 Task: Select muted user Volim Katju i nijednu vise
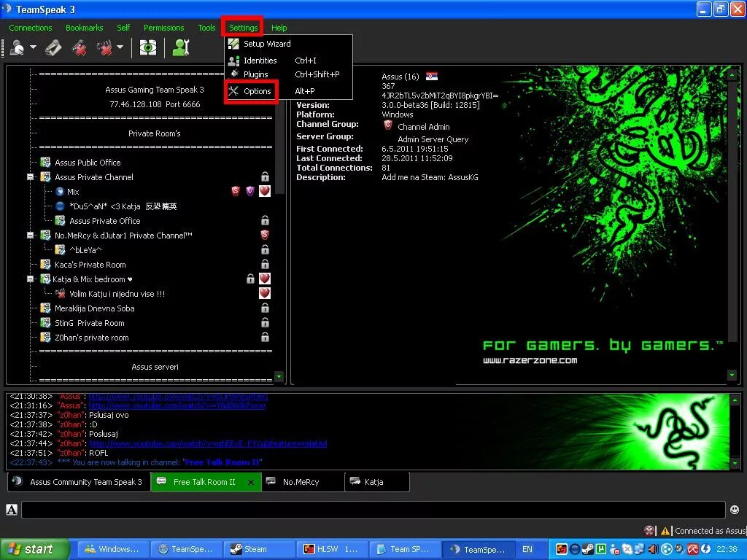pos(117,294)
